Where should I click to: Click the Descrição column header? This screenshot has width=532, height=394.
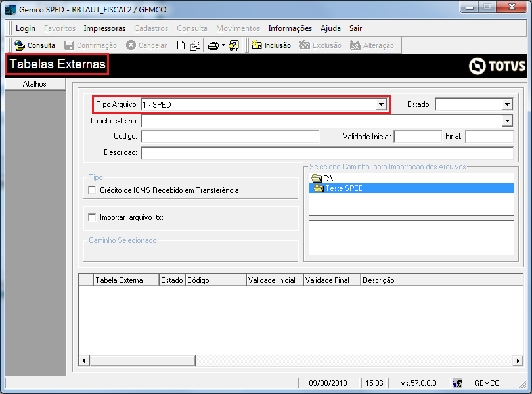pos(442,280)
